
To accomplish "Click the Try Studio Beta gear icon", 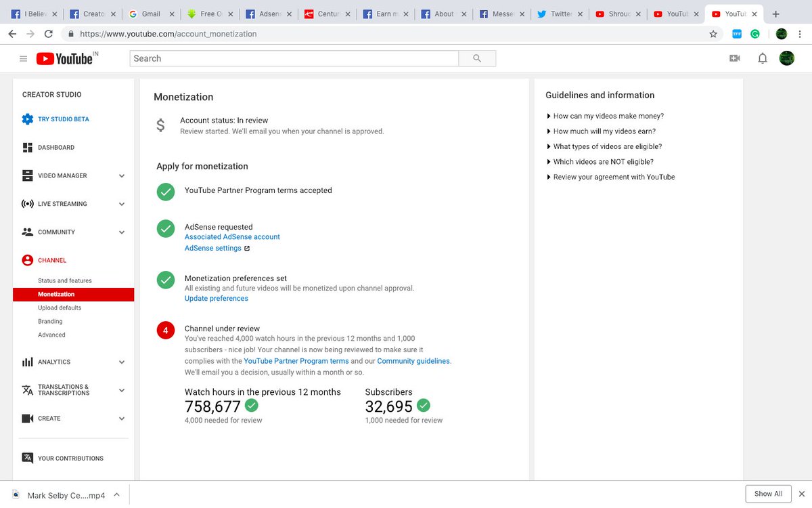I will (x=28, y=119).
